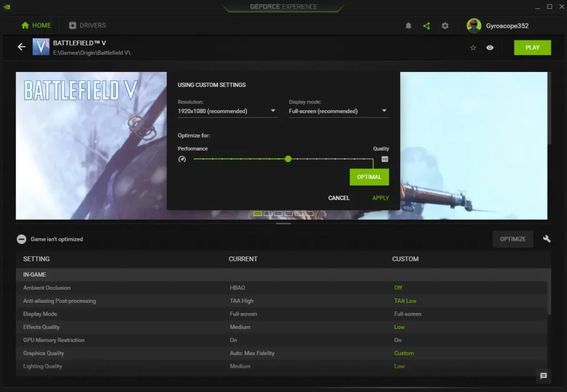Open notifications via the bell icon
567x392 pixels.
pos(409,25)
